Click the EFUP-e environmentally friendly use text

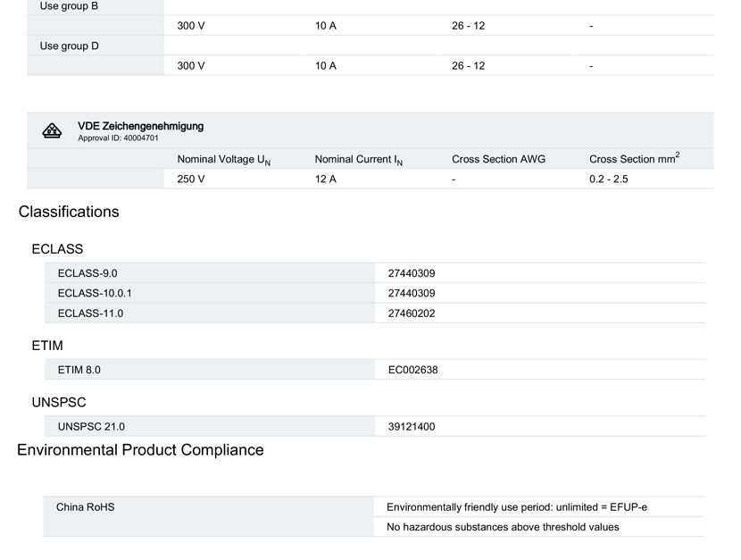pyautogui.click(x=517, y=507)
